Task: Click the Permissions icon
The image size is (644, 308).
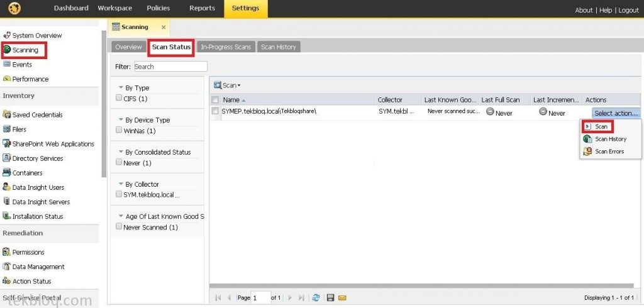Action: (x=6, y=251)
